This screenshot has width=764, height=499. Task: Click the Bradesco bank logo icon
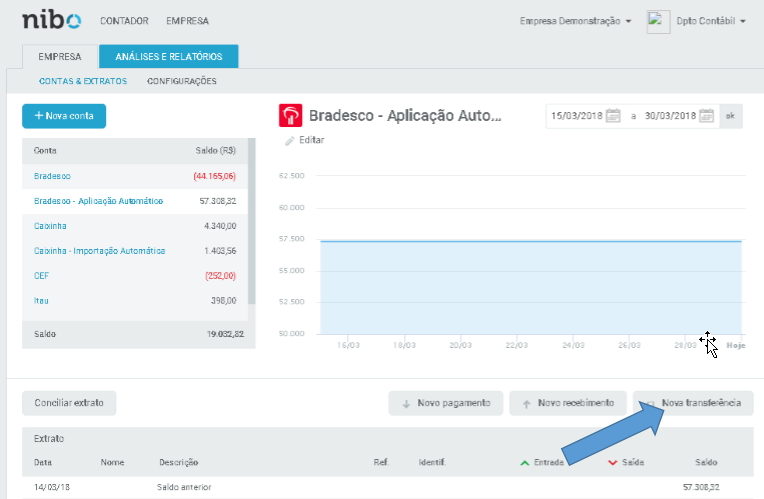(x=290, y=115)
